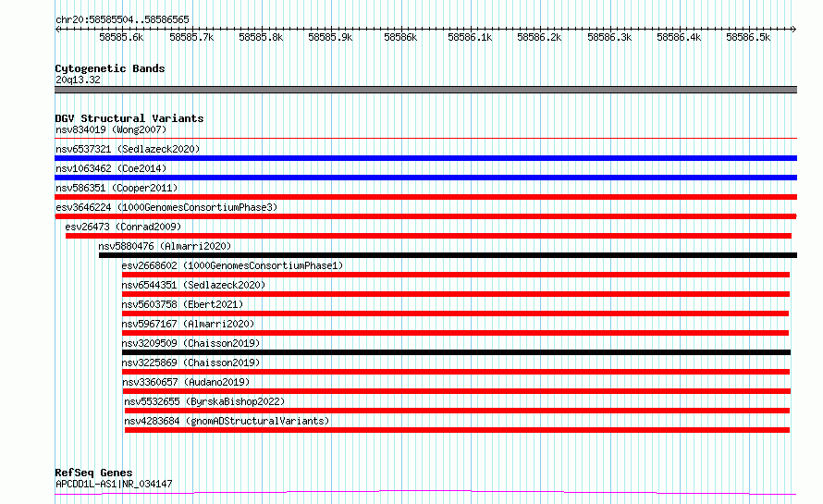Click the Cytogenetic Bands track title
The width and height of the screenshot is (823, 504).
click(x=110, y=68)
